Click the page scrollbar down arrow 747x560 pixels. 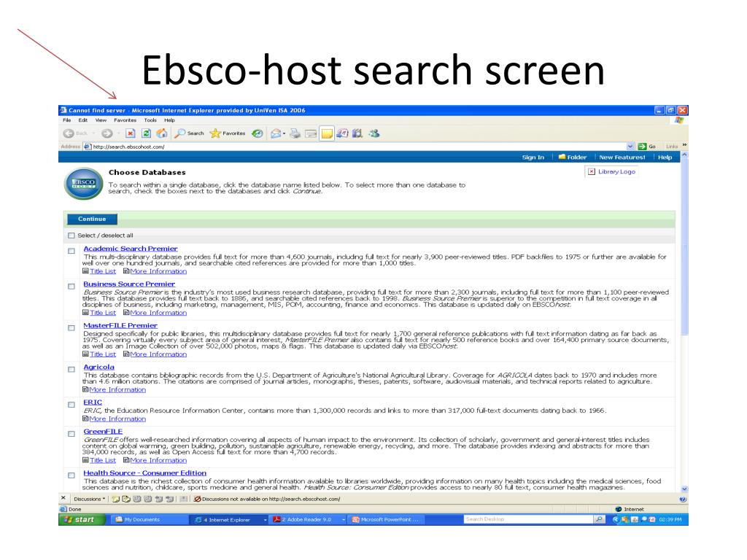pos(684,489)
